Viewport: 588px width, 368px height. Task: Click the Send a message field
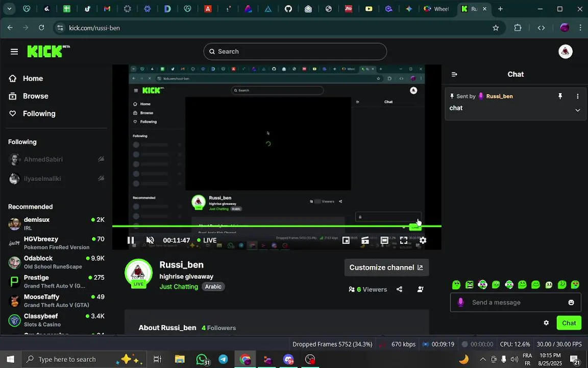pyautogui.click(x=516, y=302)
